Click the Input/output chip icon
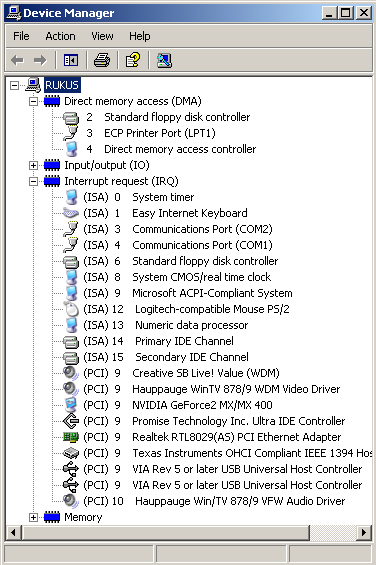The image size is (376, 565). pyautogui.click(x=52, y=165)
